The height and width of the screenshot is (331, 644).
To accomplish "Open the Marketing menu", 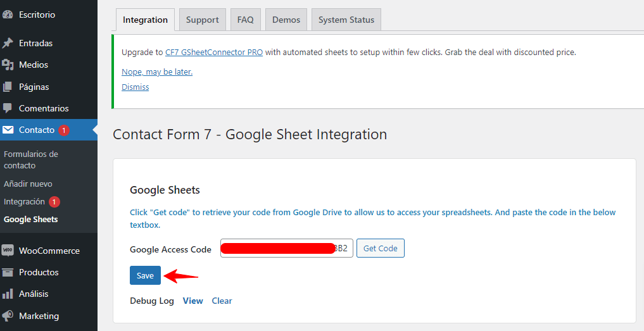I will click(39, 316).
